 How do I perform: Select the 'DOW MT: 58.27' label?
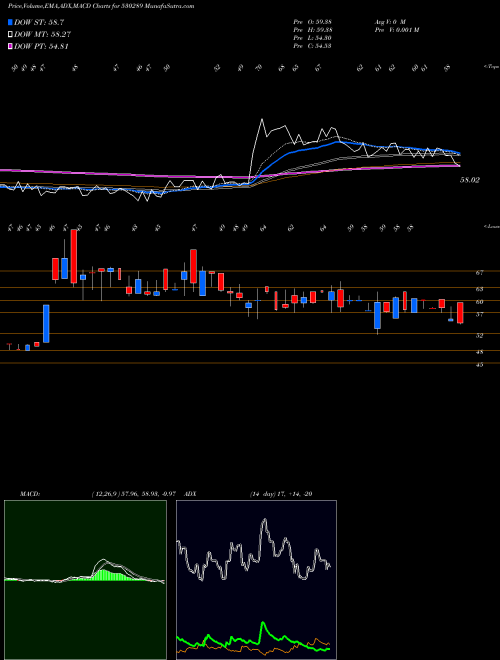point(43,35)
